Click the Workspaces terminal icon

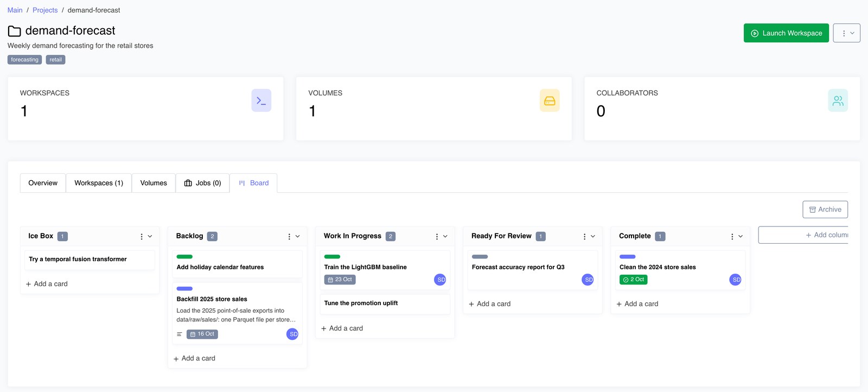click(x=261, y=100)
